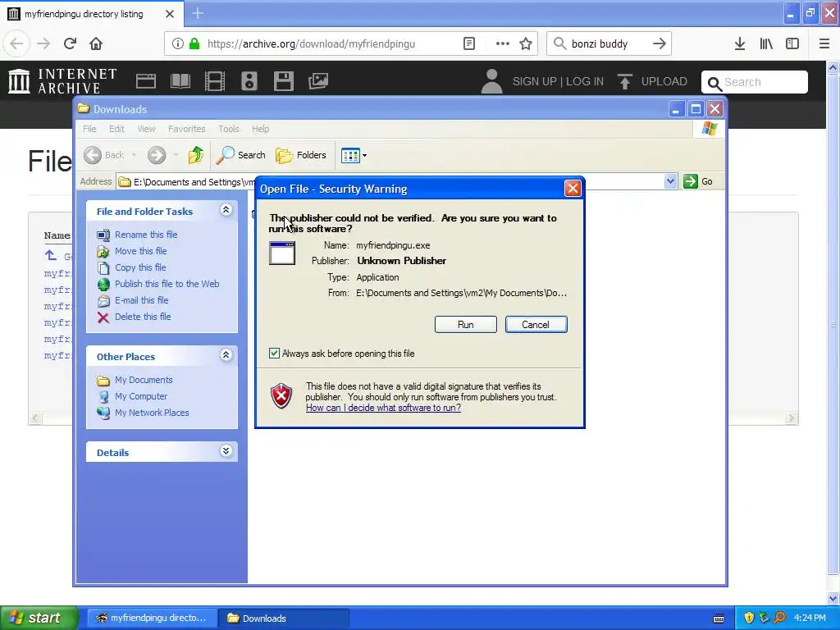
Task: Bookmark this page with the star icon
Action: coord(526,44)
